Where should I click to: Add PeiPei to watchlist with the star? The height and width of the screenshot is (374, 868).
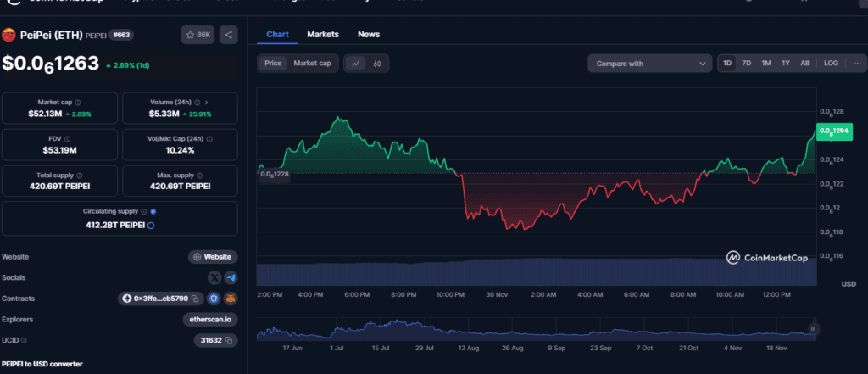[198, 35]
